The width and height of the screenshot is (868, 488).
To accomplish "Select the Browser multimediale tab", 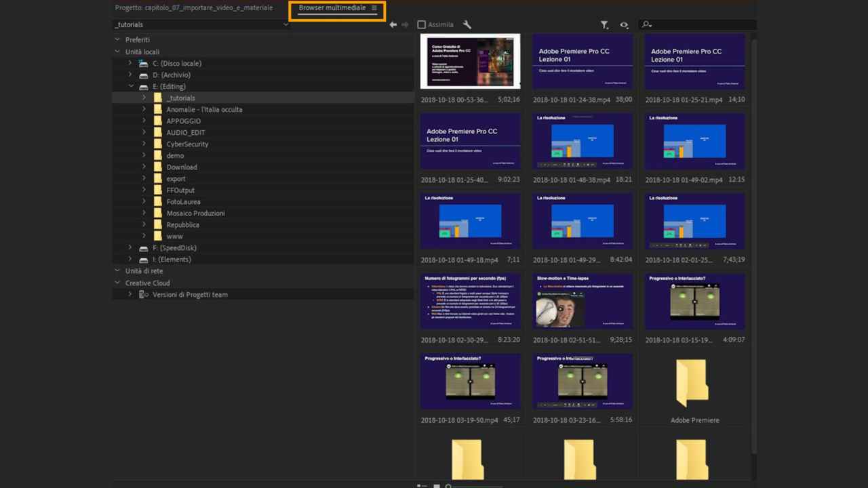I will pos(332,8).
